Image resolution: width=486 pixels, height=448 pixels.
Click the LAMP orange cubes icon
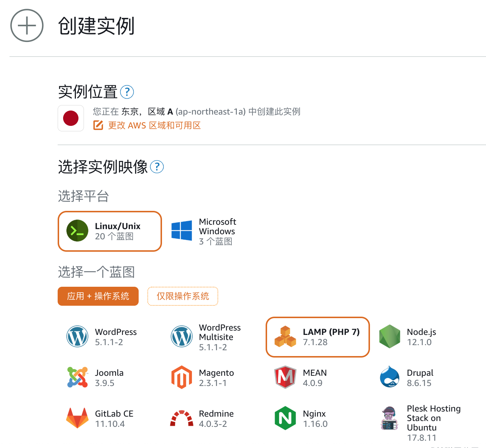coord(285,337)
